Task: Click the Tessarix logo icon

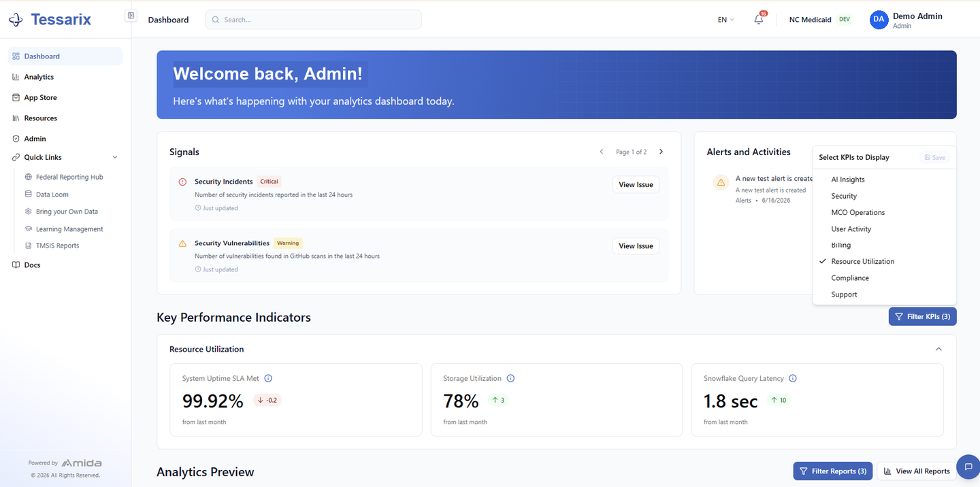Action: (16, 20)
